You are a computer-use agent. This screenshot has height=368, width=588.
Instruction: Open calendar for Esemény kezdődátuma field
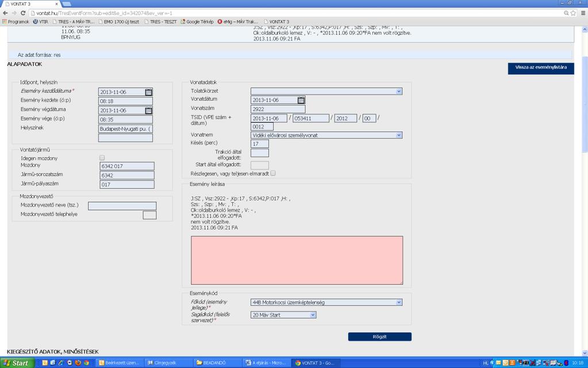148,92
